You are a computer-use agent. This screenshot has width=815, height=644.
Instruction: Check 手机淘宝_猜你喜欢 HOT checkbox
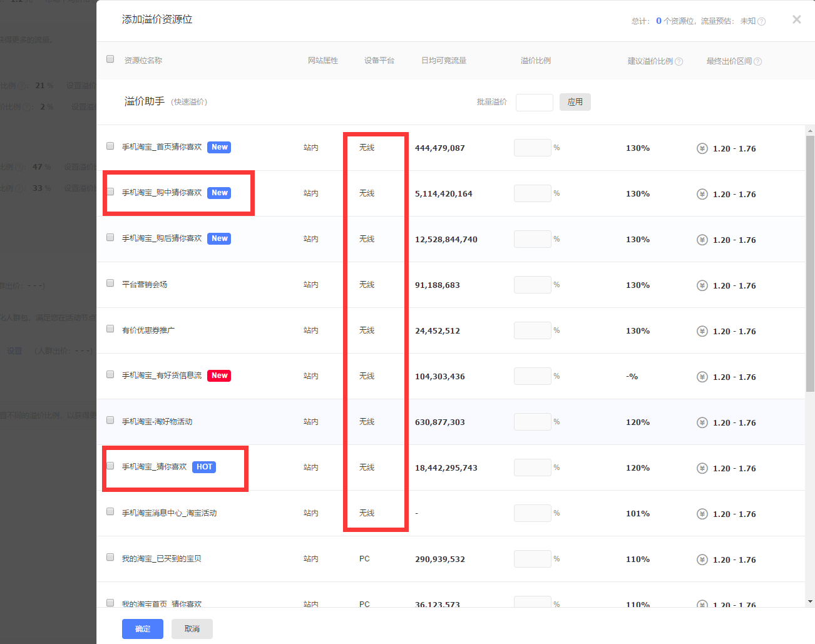(x=110, y=466)
